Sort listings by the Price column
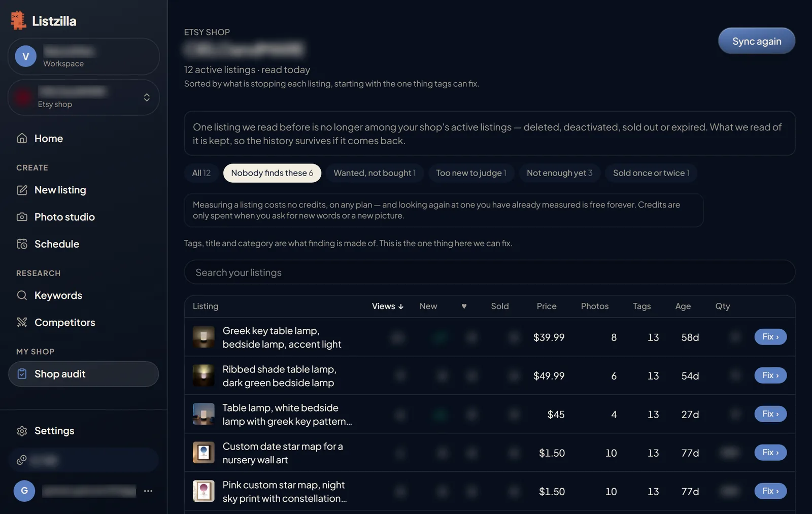Image resolution: width=812 pixels, height=514 pixels. point(547,306)
